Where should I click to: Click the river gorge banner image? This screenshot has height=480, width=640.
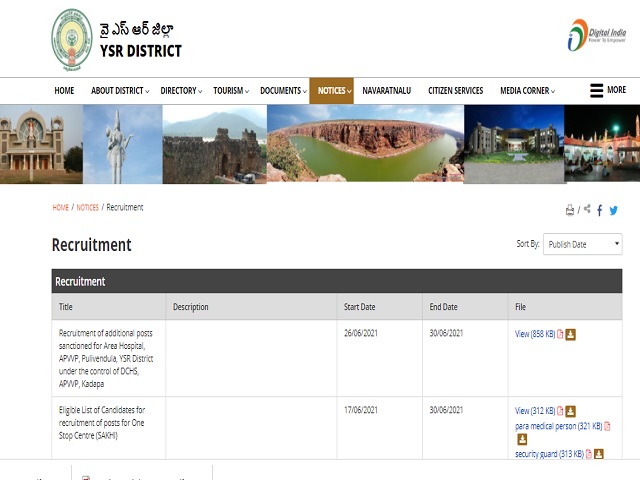coord(365,143)
